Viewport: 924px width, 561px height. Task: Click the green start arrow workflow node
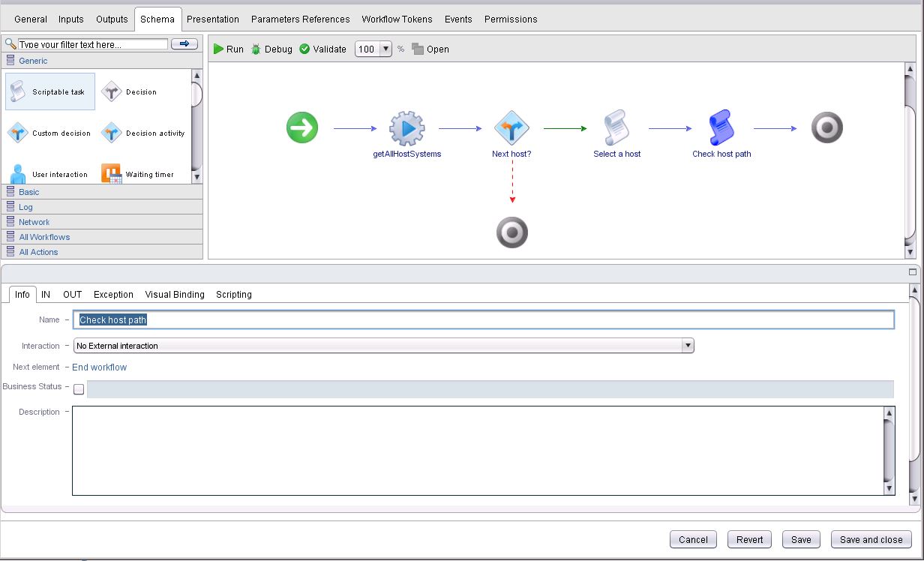[302, 128]
